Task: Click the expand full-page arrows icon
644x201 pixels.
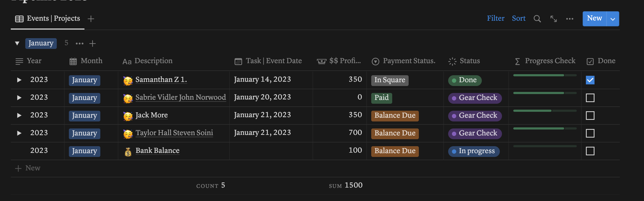Action: tap(553, 19)
